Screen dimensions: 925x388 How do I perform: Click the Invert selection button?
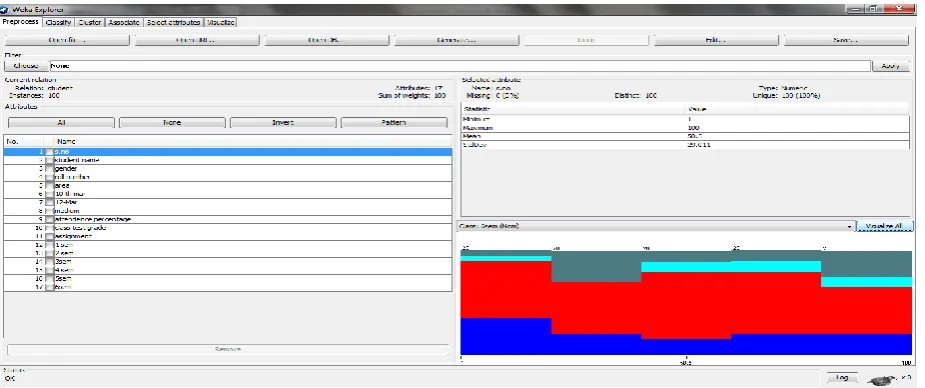[283, 123]
